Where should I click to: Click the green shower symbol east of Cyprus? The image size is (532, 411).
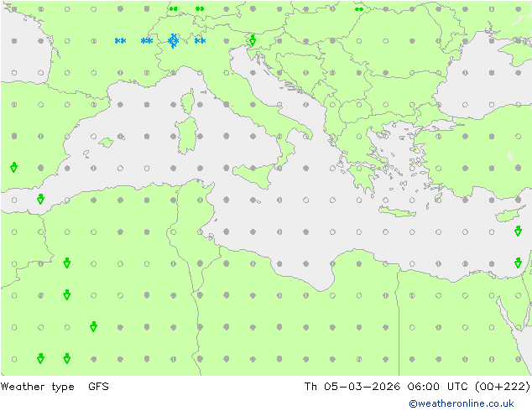pos(518,231)
